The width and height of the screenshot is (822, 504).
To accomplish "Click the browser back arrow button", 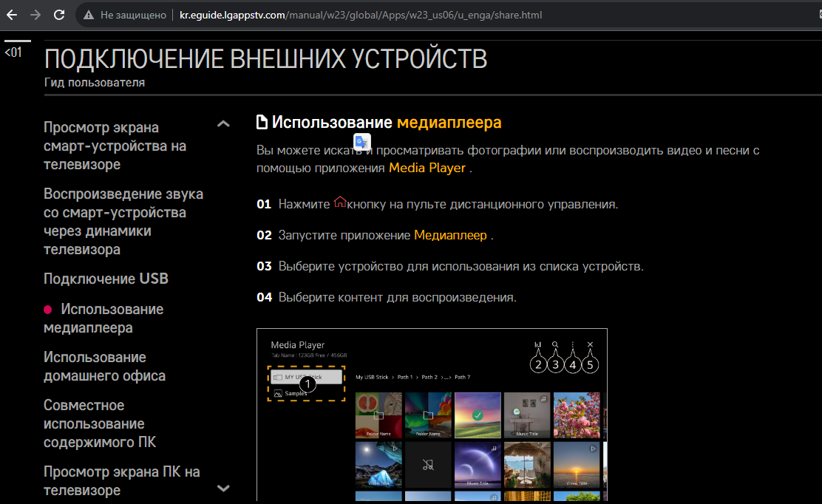I will (12, 15).
